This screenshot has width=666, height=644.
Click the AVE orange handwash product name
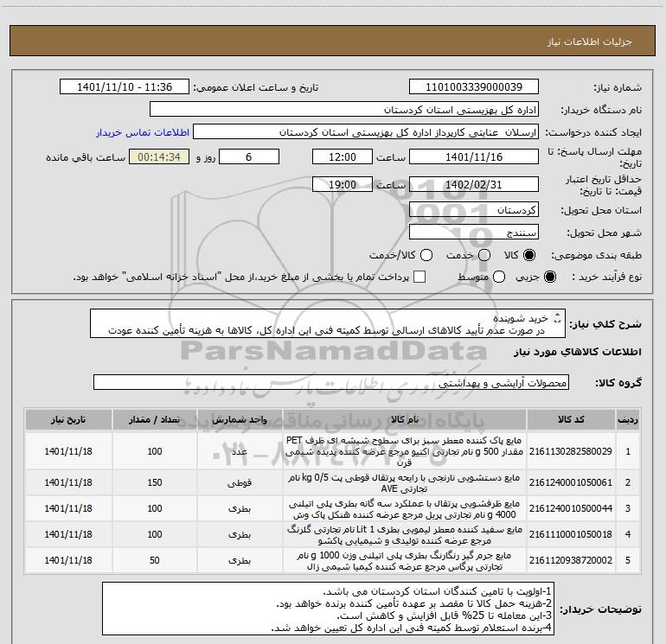tap(405, 483)
